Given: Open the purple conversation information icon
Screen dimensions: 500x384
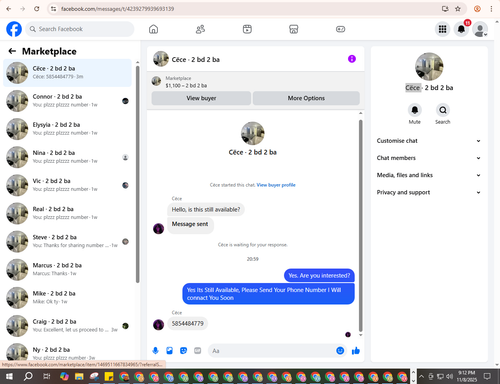Looking at the screenshot, I should point(352,59).
